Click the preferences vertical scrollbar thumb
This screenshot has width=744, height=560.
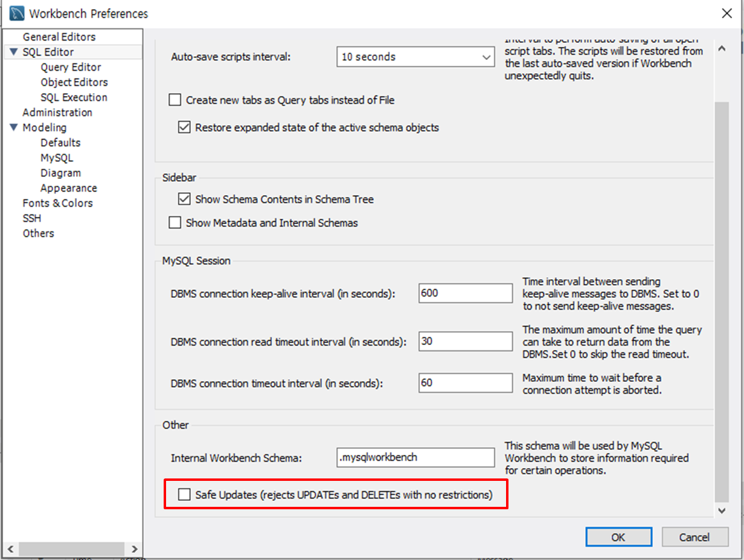[722, 301]
